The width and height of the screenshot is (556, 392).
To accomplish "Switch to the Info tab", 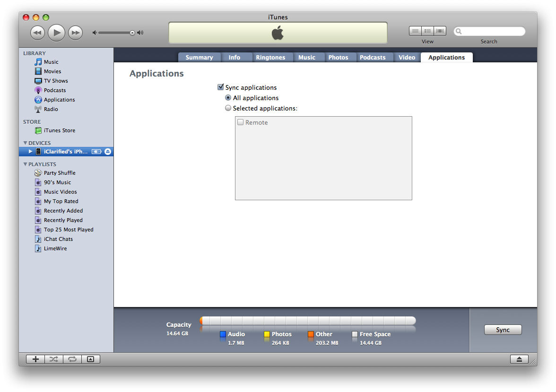I will pyautogui.click(x=235, y=57).
